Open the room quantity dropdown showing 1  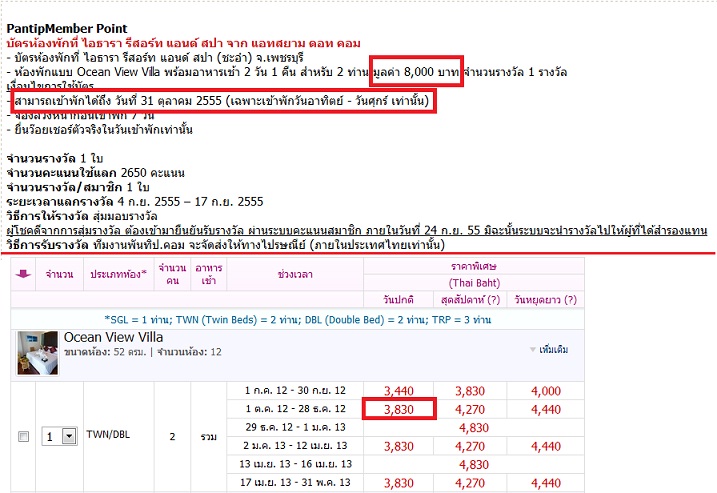(x=59, y=436)
